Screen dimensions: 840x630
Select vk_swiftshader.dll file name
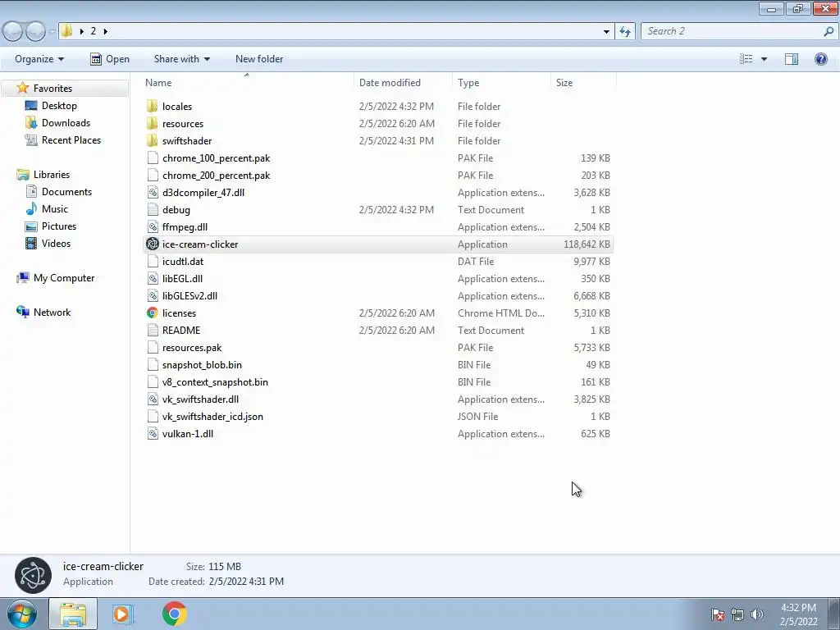[200, 399]
